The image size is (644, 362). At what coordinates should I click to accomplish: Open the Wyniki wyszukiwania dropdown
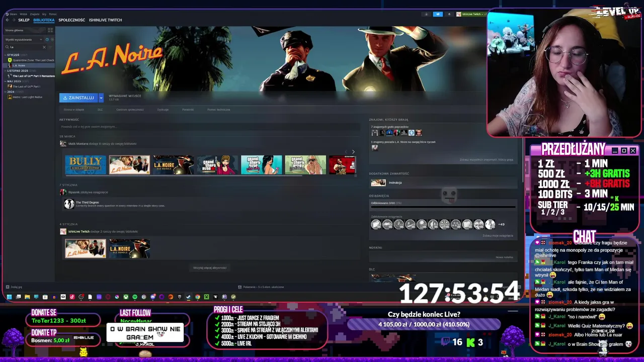[24, 40]
